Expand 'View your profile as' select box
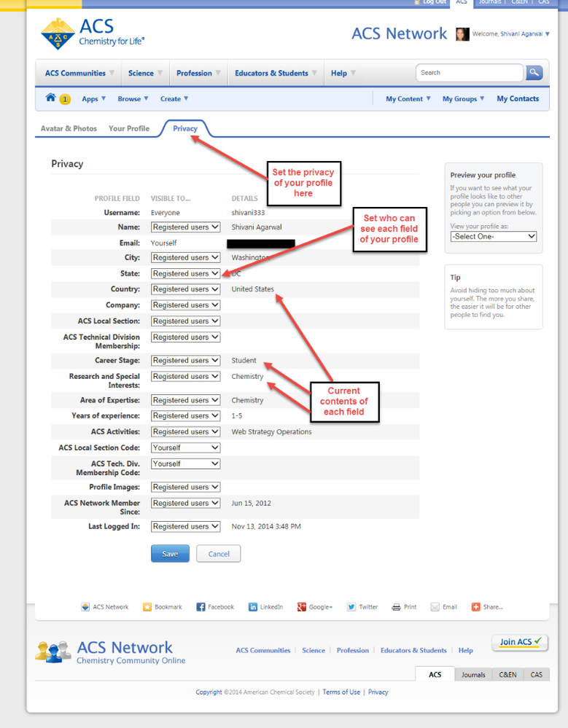568x728 pixels. coord(493,237)
